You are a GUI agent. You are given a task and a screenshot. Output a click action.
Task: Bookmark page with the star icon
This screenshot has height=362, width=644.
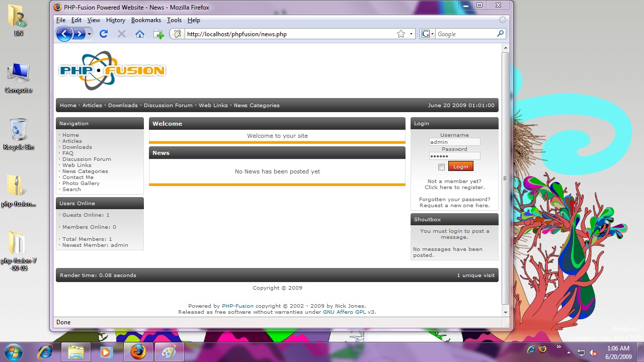point(400,34)
